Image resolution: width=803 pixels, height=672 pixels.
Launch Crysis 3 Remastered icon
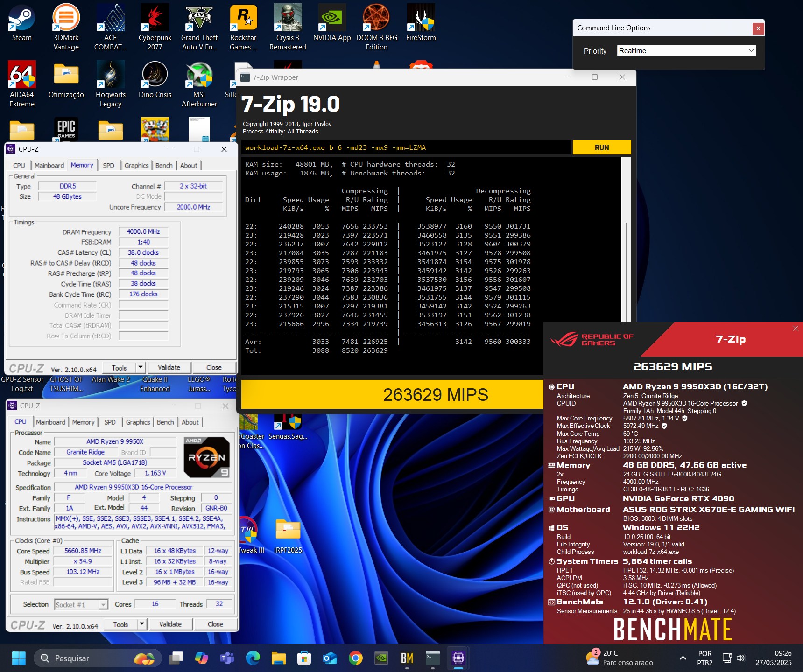point(288,27)
